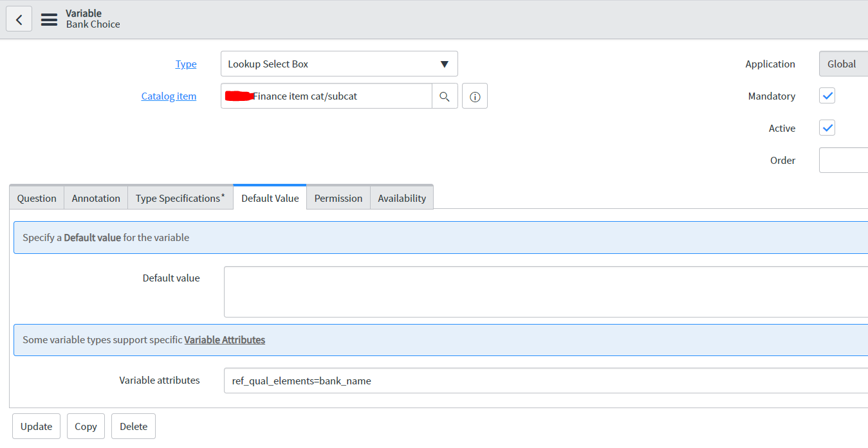Open the Annotation tab
Screen dimensions: 868x448
[95, 197]
